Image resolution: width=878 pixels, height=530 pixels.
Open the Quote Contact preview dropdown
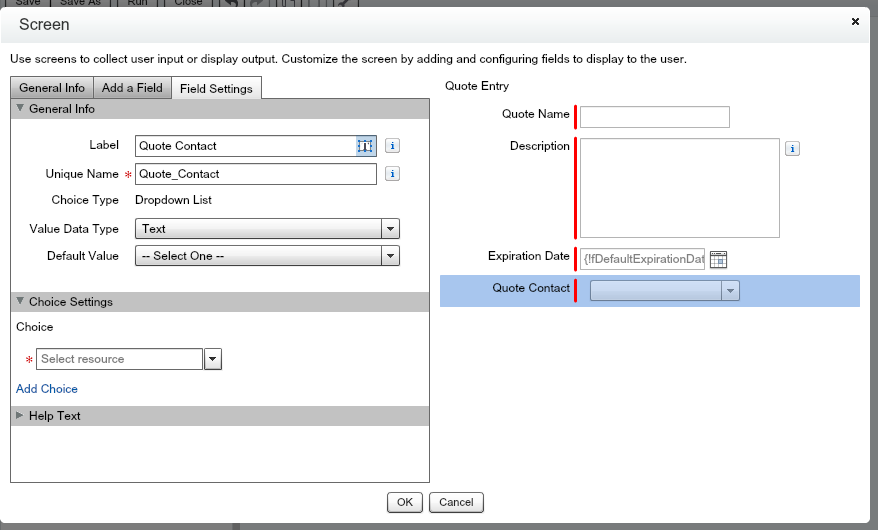[x=730, y=290]
